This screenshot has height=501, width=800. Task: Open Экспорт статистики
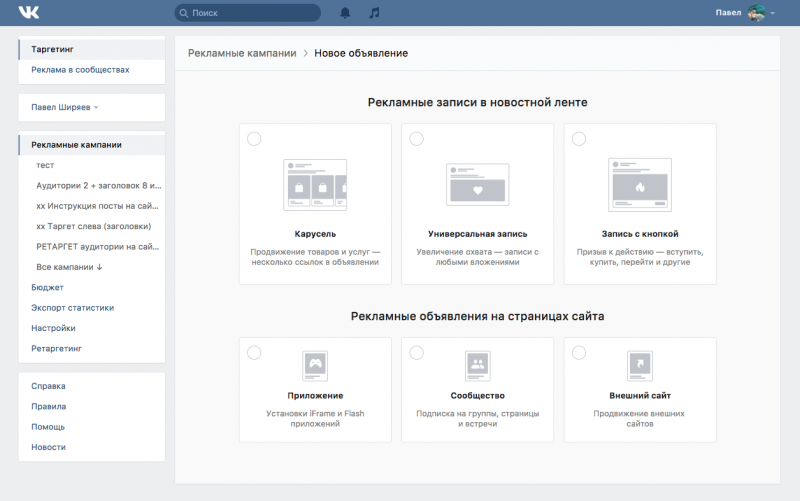(x=72, y=308)
